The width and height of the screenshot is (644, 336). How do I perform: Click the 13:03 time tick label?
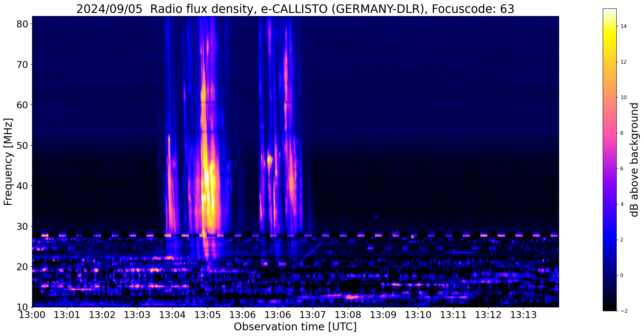point(137,315)
